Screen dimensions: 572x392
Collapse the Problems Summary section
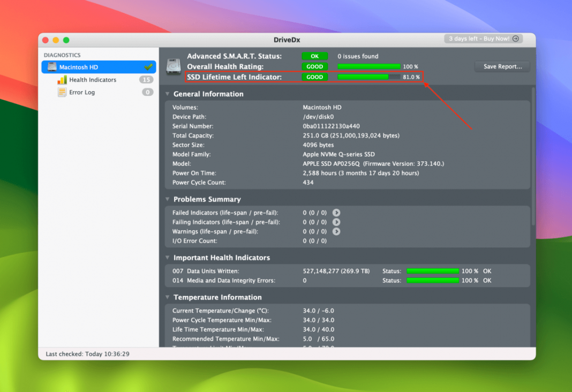pos(168,199)
